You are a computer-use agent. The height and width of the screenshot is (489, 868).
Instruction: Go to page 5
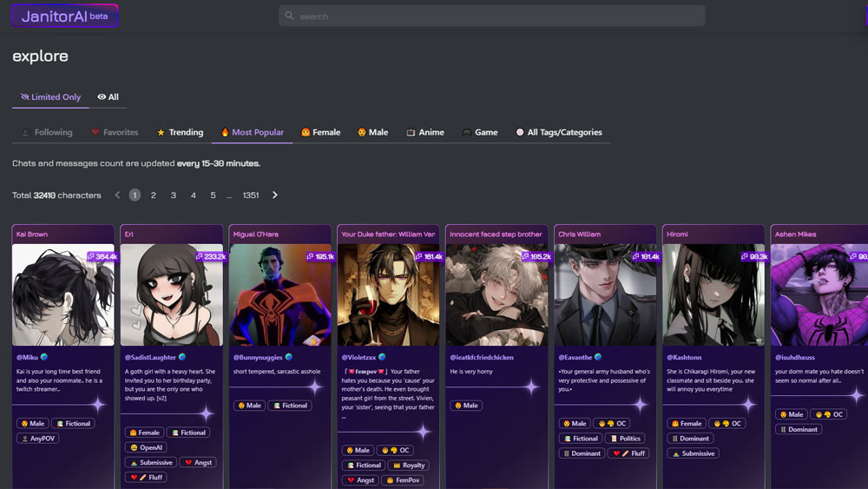point(213,195)
